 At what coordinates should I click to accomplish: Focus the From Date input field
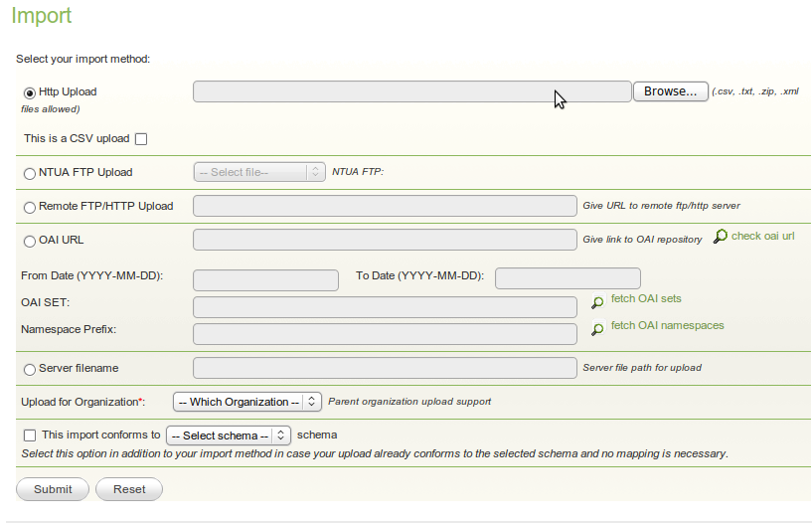point(265,280)
